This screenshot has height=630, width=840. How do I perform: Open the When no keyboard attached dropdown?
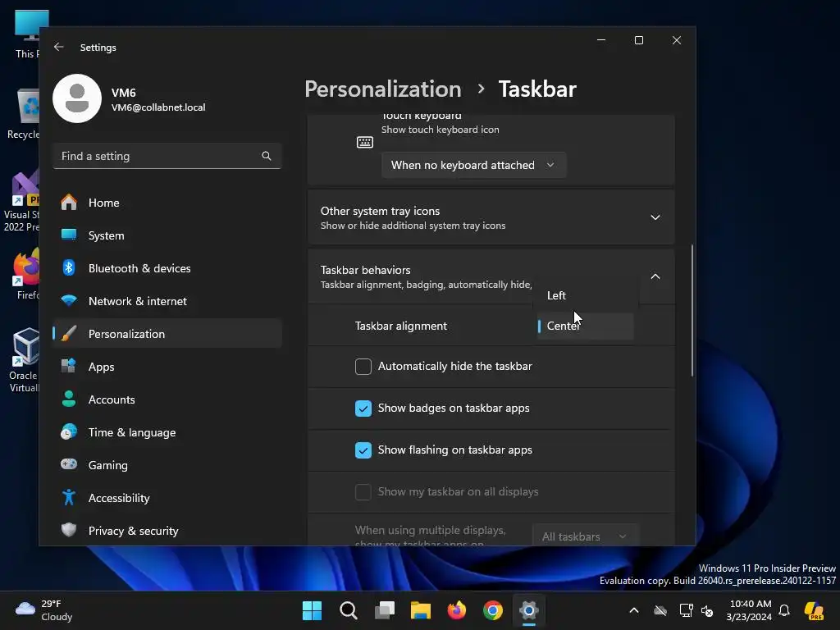pyautogui.click(x=473, y=165)
